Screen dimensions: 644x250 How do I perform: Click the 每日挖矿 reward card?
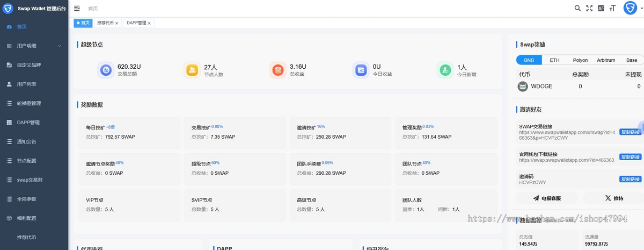[129, 133]
